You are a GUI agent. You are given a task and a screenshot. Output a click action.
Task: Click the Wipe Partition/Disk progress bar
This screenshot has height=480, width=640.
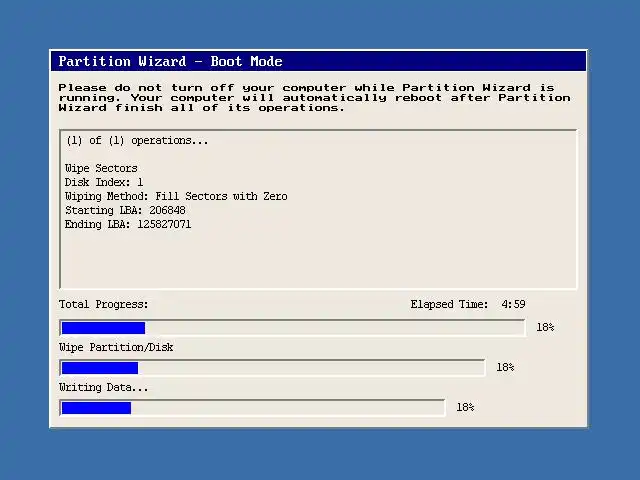coord(272,368)
